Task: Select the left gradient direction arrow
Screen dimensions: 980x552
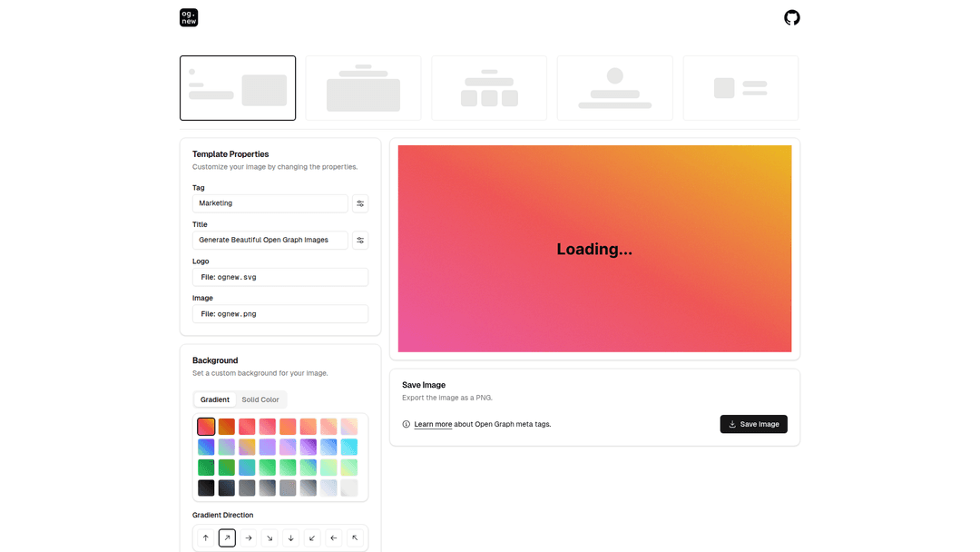Action: point(334,538)
